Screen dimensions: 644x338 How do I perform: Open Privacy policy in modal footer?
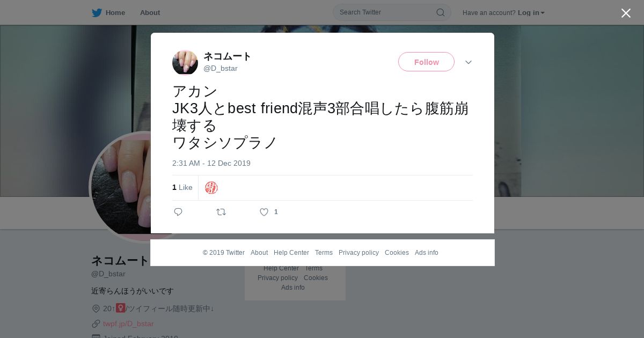358,253
